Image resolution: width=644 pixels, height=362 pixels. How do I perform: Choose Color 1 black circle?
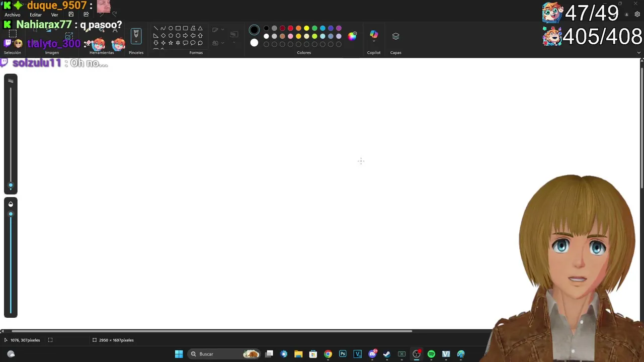254,30
